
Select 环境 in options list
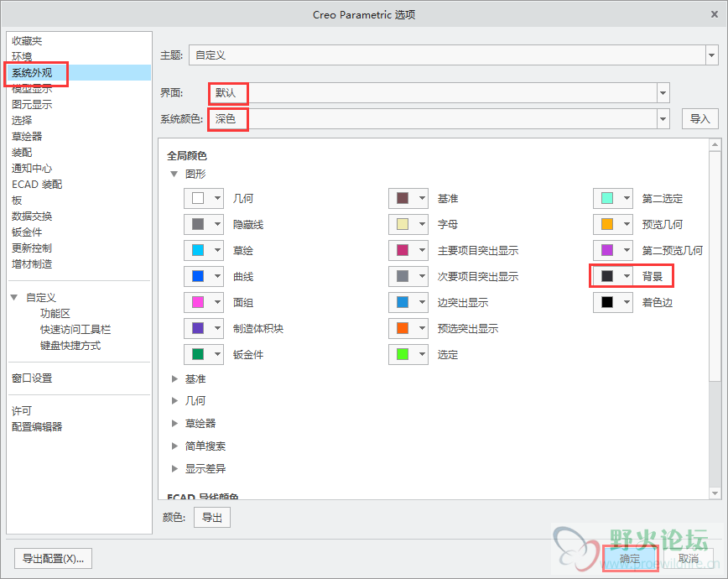click(x=22, y=57)
